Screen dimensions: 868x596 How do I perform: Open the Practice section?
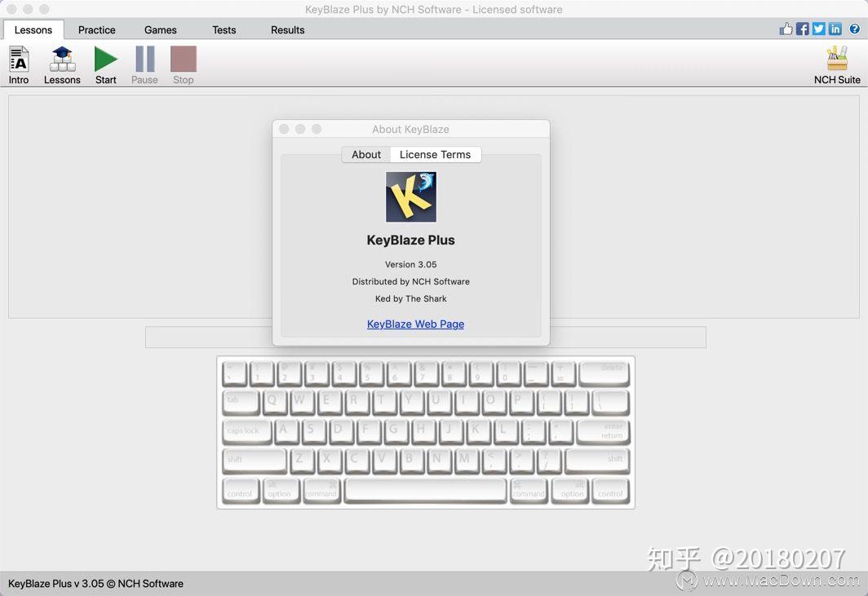96,29
